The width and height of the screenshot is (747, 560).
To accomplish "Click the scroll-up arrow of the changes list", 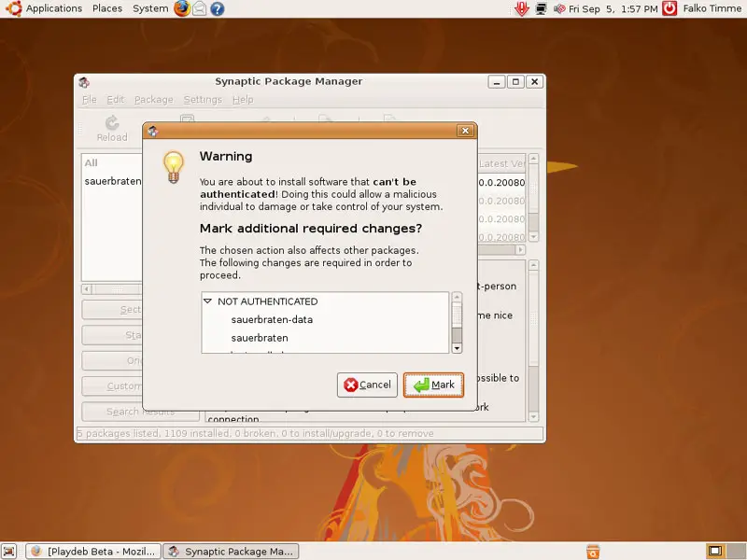I will 457,297.
